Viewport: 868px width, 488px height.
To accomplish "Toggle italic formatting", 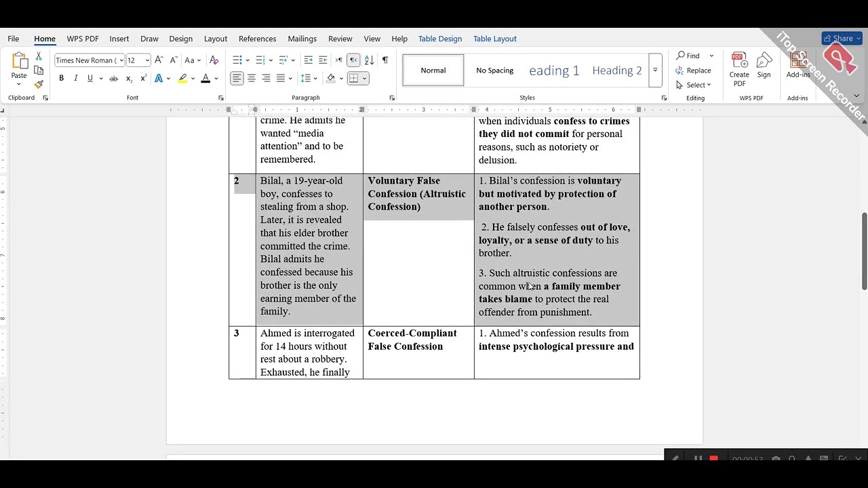I will [75, 79].
